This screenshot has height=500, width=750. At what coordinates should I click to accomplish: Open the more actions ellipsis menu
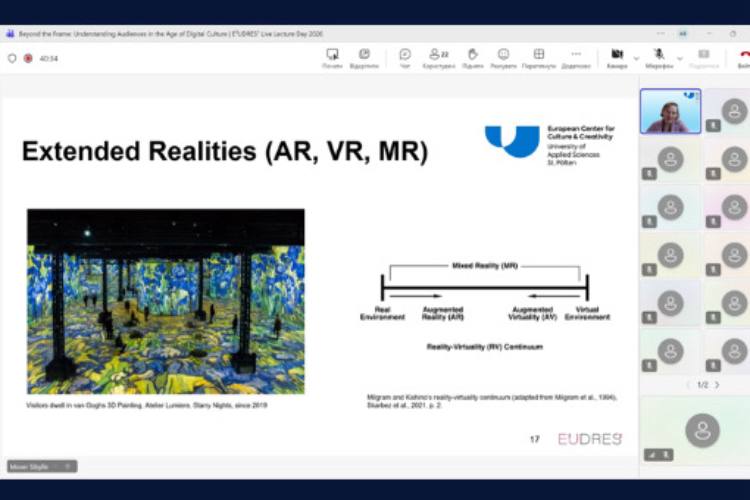click(x=576, y=56)
